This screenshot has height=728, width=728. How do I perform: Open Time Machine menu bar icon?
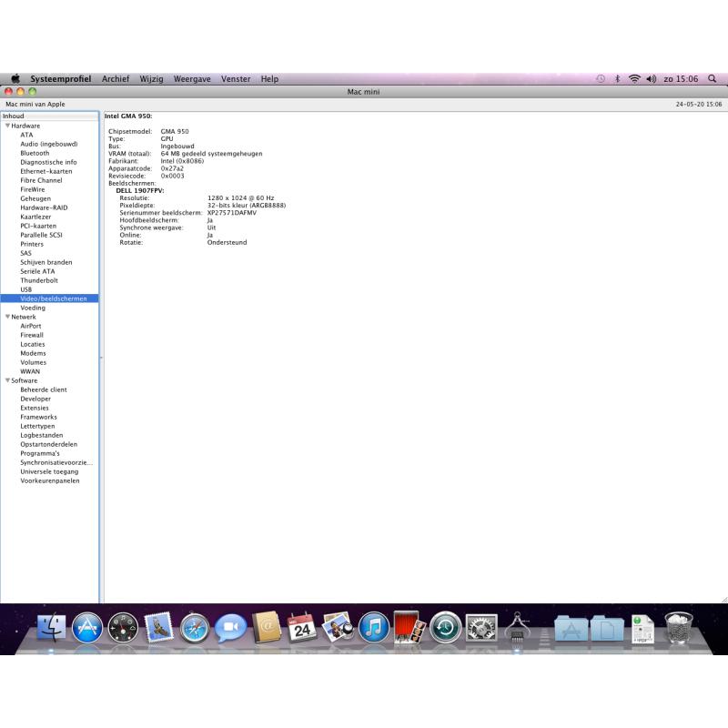(601, 79)
